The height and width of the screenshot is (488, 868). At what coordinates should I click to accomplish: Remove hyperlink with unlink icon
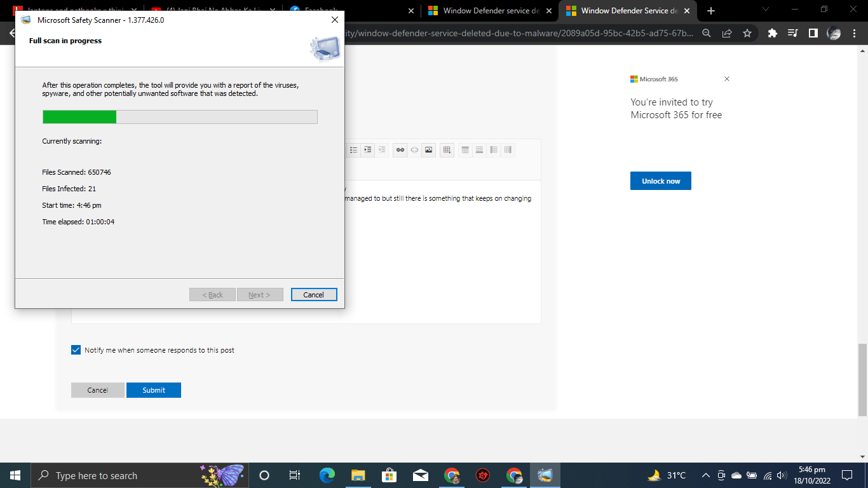414,150
